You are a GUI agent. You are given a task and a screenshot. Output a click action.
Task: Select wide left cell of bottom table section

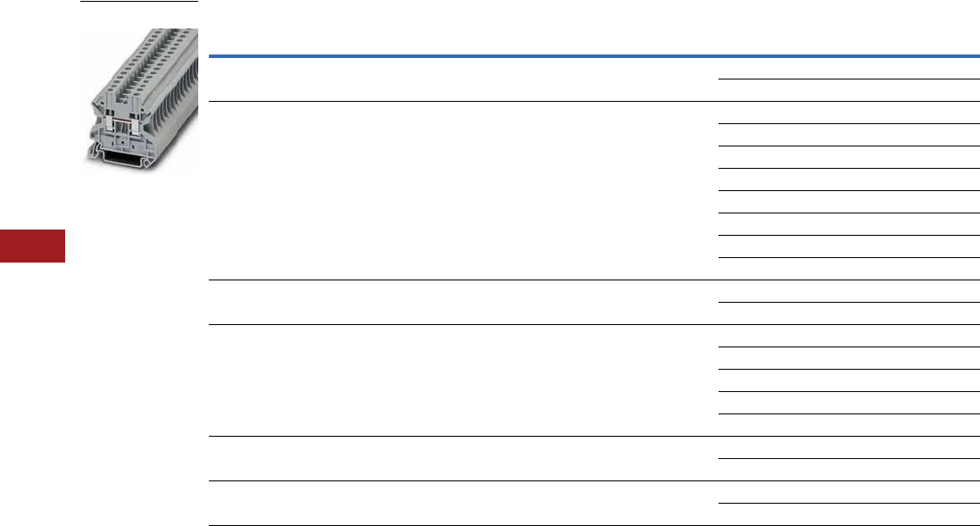pos(463,504)
